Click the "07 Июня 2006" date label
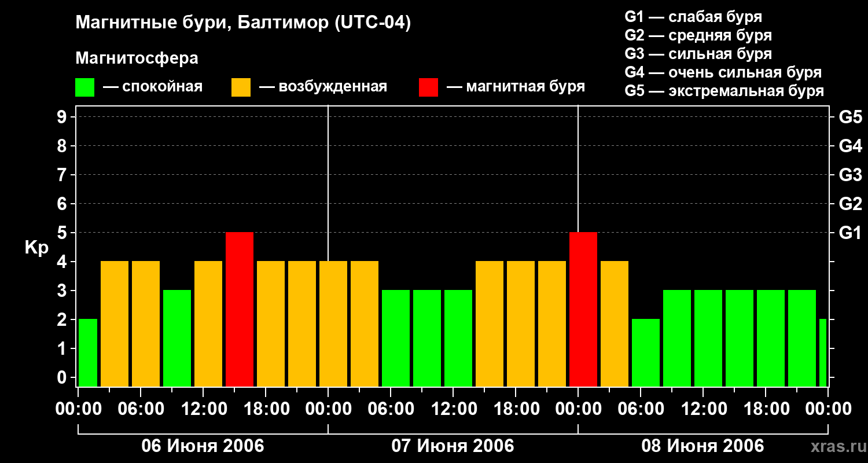This screenshot has height=463, width=868. 453,446
